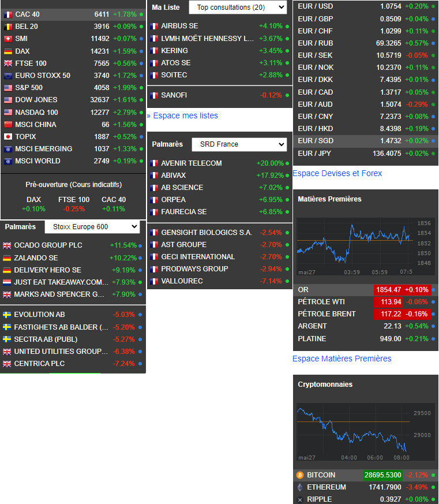439x504 pixels.
Task: Click the Ripple X icon
Action: 300,500
